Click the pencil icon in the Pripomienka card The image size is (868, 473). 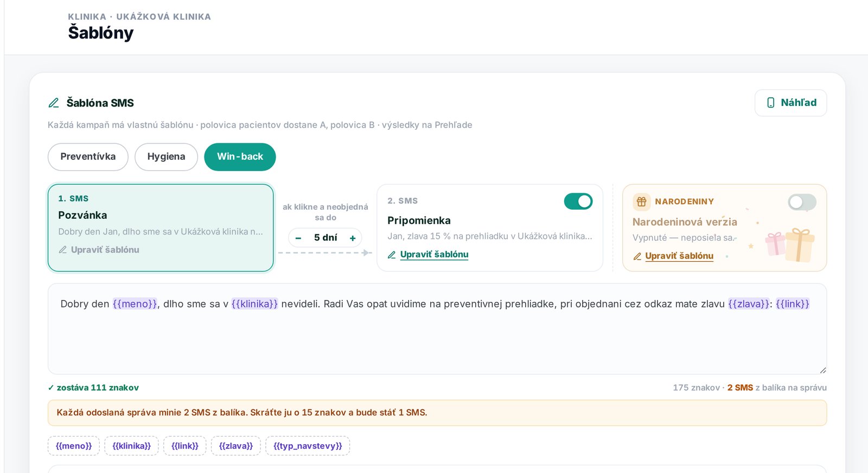(392, 255)
